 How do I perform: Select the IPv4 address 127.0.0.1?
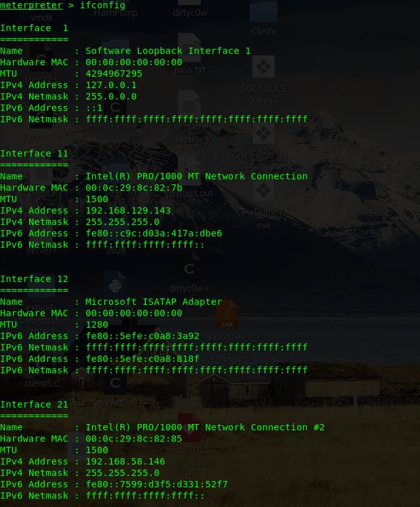[111, 85]
